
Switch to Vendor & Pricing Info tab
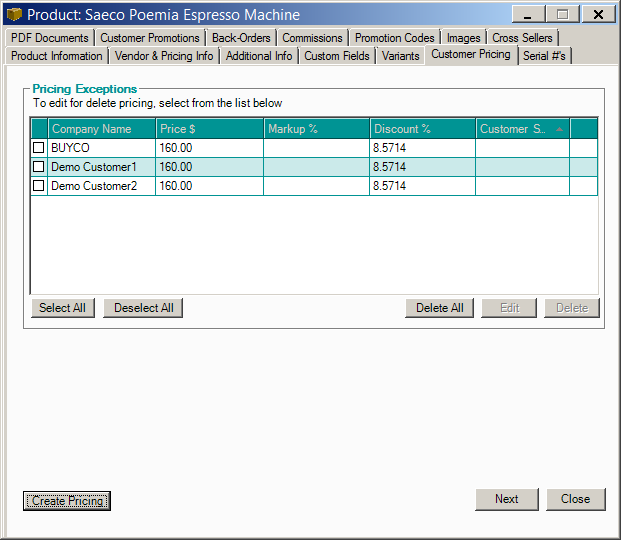tap(164, 56)
